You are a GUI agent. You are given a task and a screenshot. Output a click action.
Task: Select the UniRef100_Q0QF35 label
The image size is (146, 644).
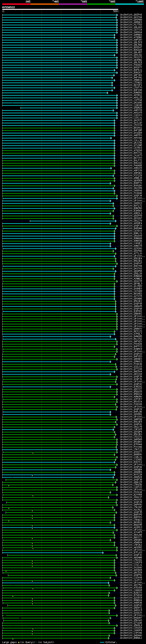131,512
